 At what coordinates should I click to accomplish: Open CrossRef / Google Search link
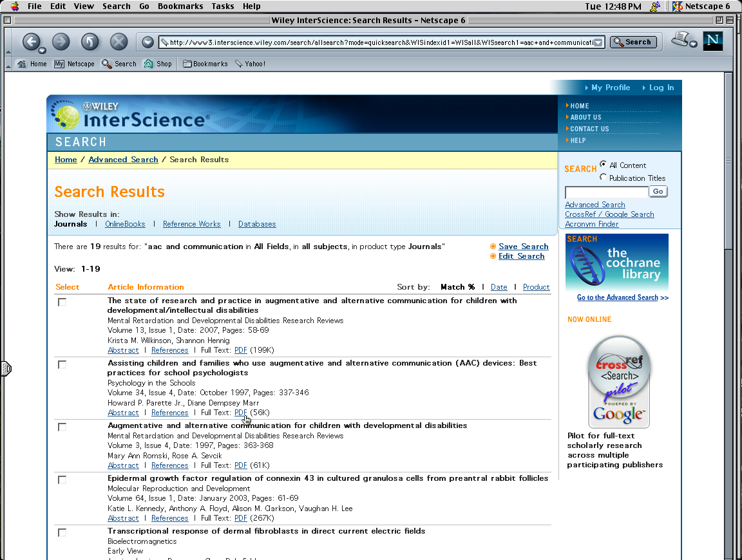(609, 214)
